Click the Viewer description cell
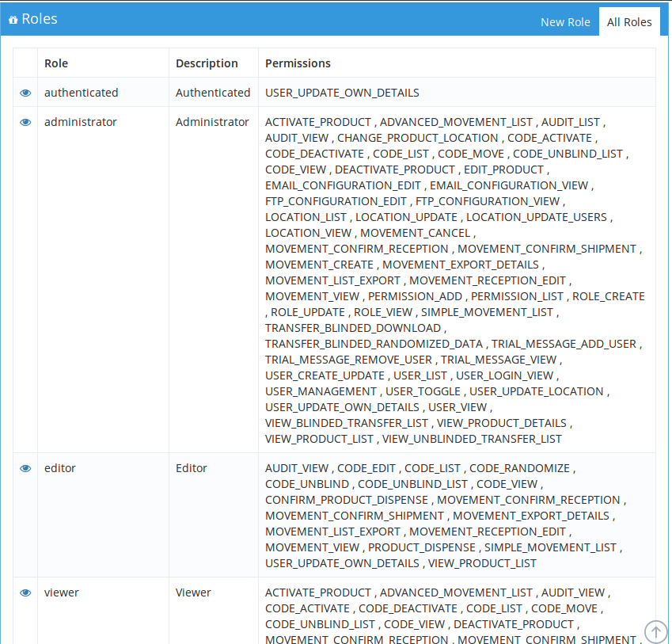Screen dimensions: 672x644 coord(193,593)
